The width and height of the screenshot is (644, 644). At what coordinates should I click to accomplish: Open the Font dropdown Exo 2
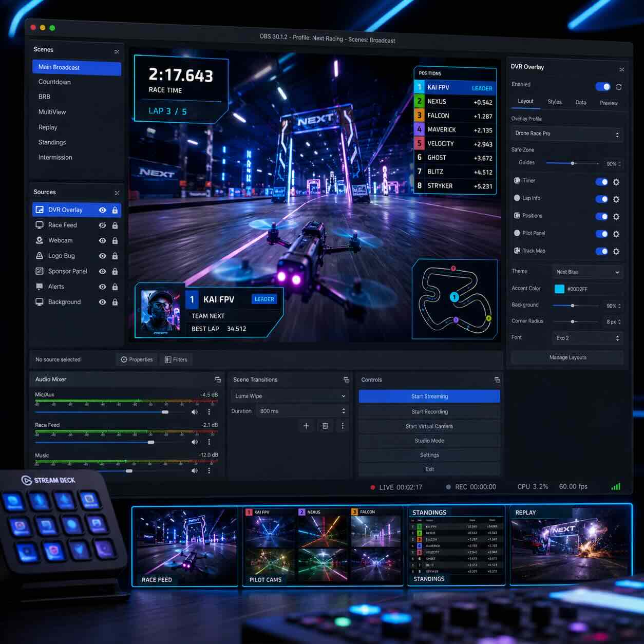pyautogui.click(x=588, y=338)
